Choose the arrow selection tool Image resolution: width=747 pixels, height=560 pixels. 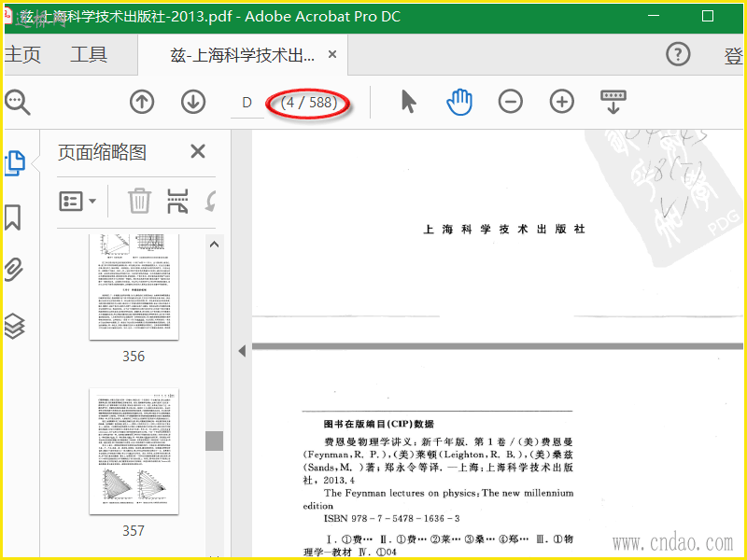409,102
